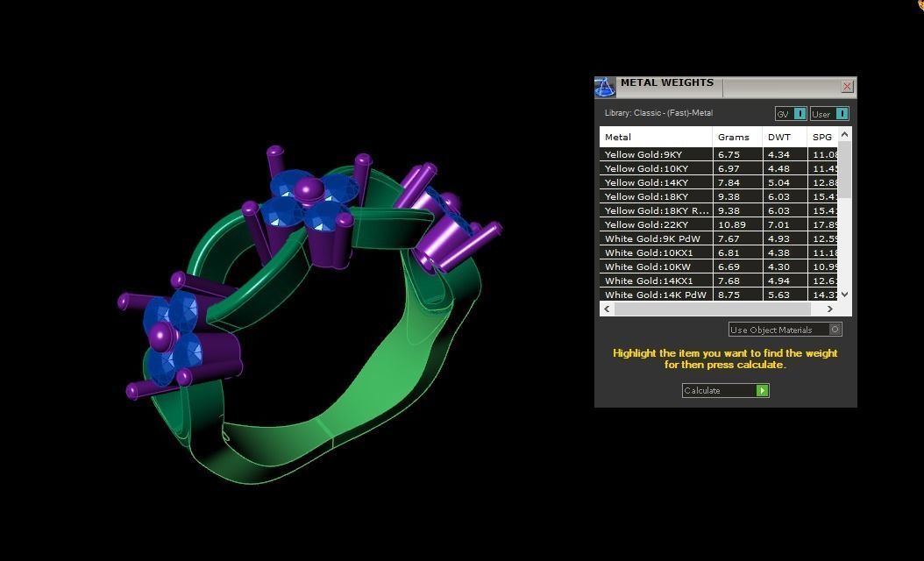Click the 6.75 grams cell
Viewport: 924px width, 561px height.
(x=737, y=154)
